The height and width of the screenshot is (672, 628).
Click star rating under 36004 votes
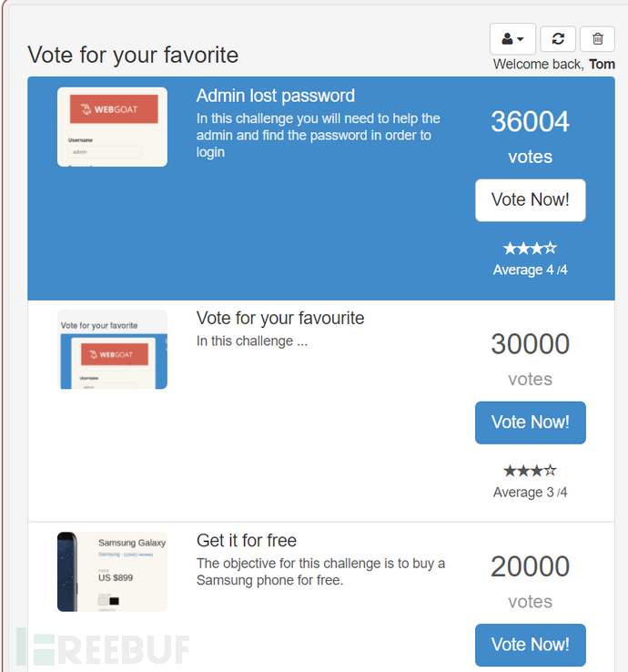(x=530, y=249)
